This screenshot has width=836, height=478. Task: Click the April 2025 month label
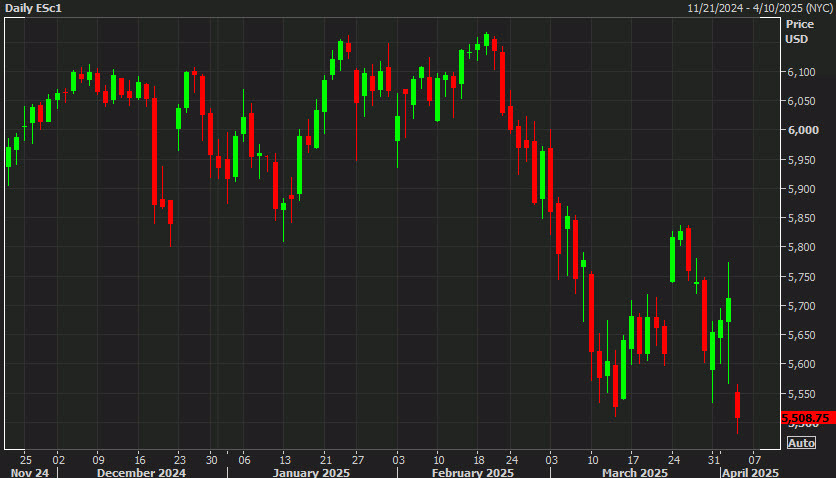[751, 473]
